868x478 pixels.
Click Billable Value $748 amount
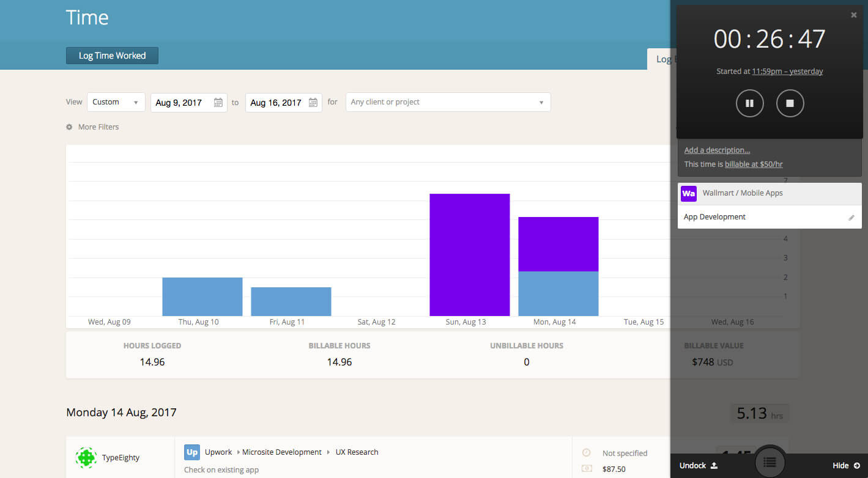(703, 362)
